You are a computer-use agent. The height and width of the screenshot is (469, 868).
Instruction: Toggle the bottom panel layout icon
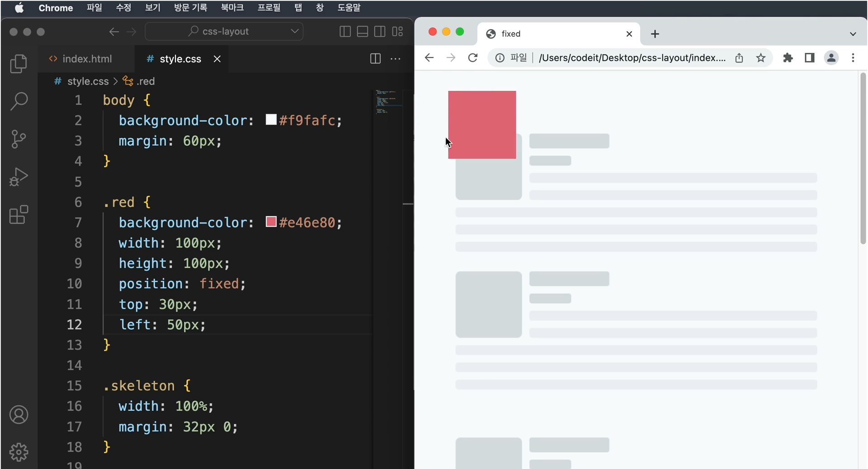[362, 31]
